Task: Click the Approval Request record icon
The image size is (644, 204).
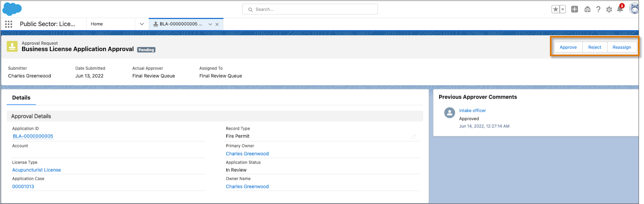Action: [12, 46]
